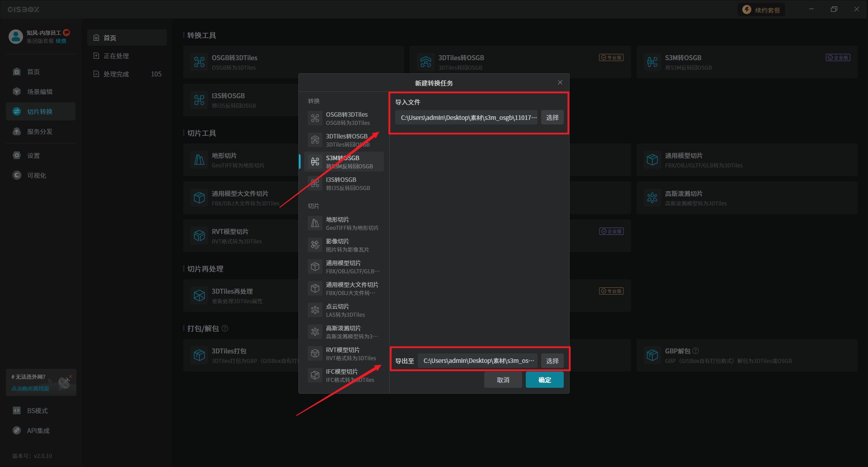Image resolution: width=868 pixels, height=467 pixels.
Task: Pick the 影像切片 icon in dialog list
Action: pos(315,245)
